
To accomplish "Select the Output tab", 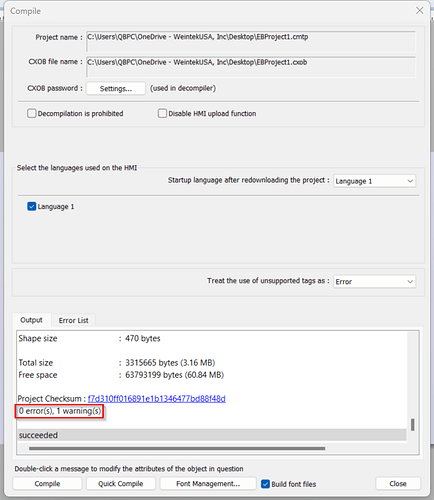I will tap(31, 320).
